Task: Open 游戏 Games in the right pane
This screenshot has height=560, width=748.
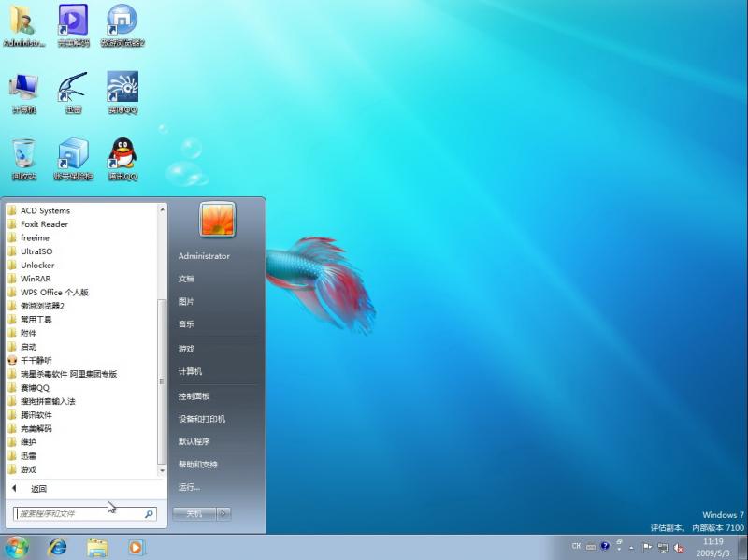Action: point(186,349)
